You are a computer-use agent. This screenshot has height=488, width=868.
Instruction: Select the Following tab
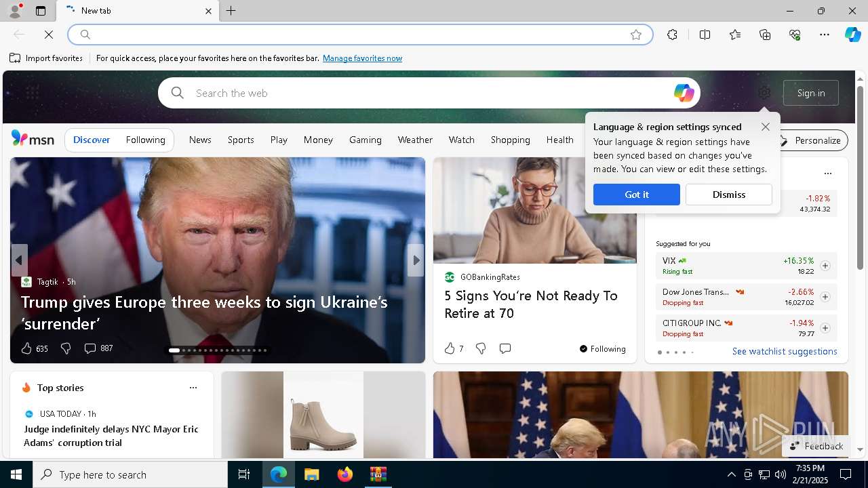[146, 140]
